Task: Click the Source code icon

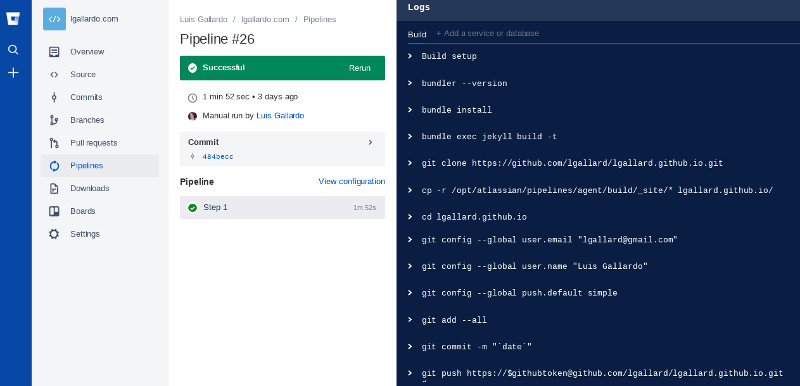Action: point(54,74)
